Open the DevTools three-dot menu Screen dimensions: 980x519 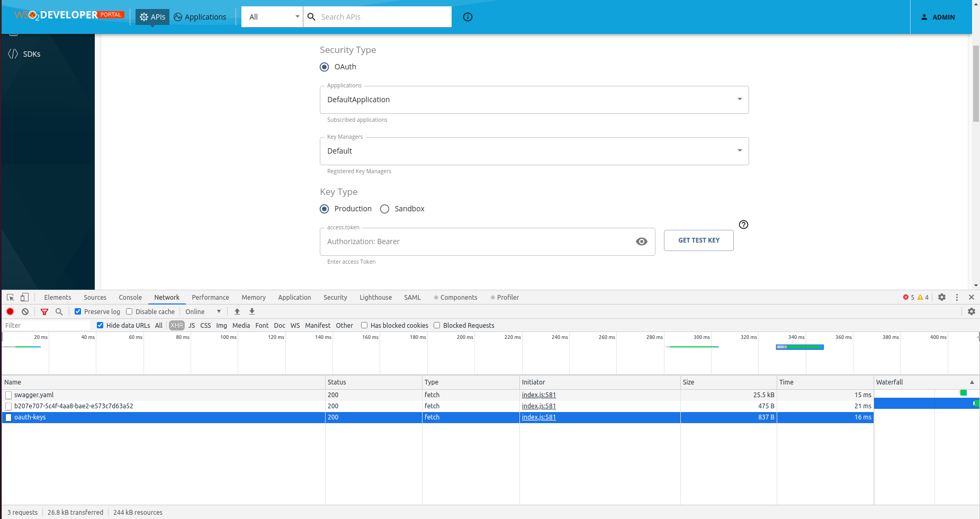(957, 297)
